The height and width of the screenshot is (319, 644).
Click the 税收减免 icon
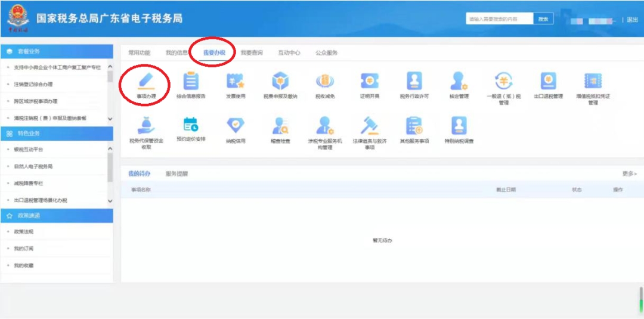point(325,81)
